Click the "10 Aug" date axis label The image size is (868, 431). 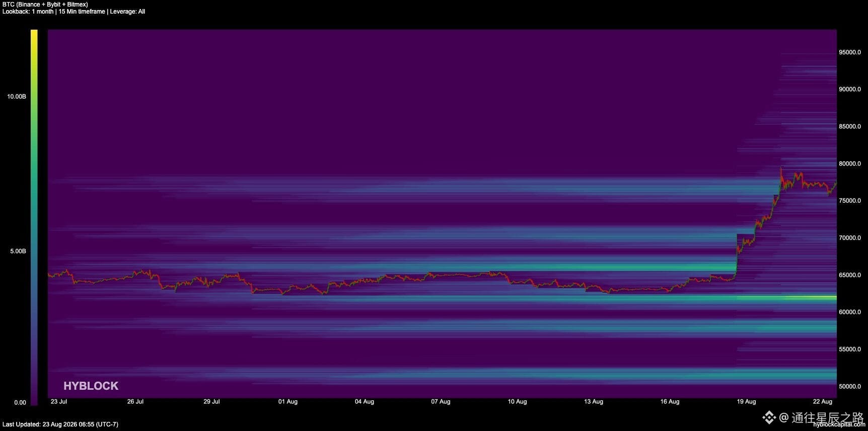point(518,402)
